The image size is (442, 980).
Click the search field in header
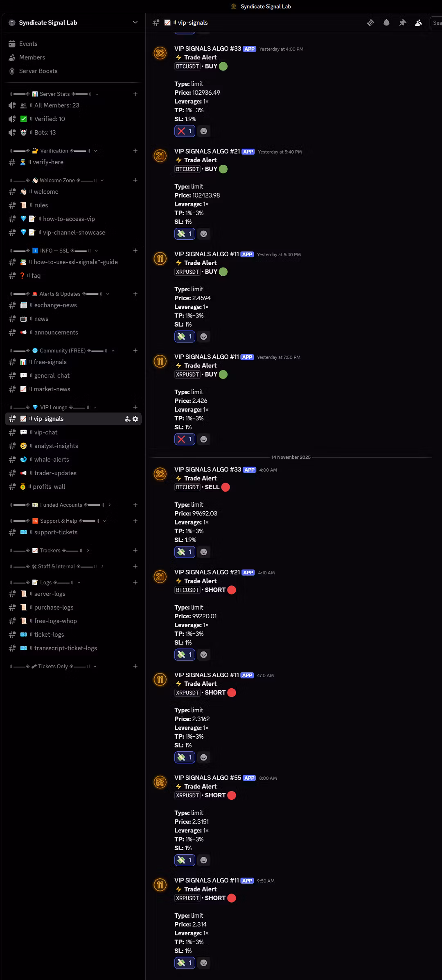tap(435, 23)
